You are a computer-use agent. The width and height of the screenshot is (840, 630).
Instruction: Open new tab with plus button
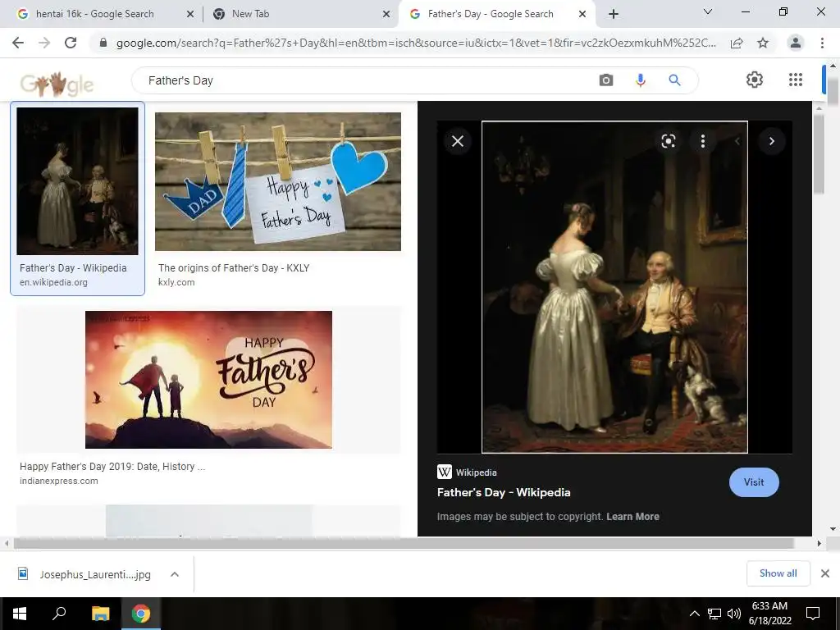click(614, 14)
